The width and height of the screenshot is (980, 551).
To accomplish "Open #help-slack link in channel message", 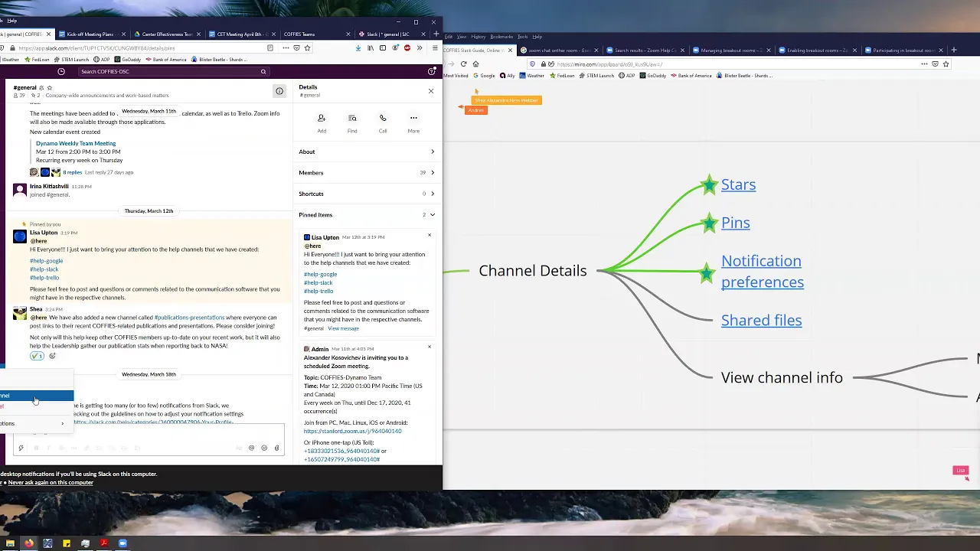I will click(x=44, y=269).
